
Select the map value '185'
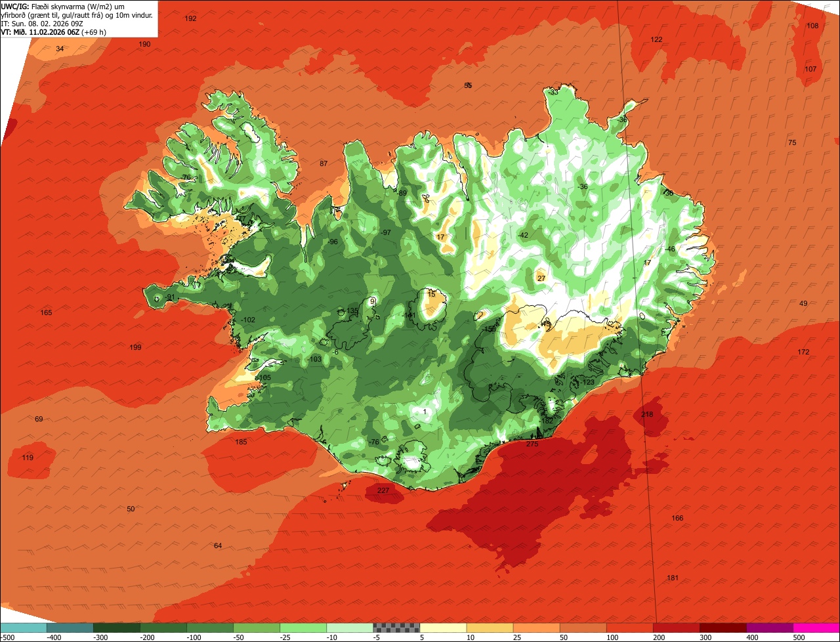pos(241,442)
